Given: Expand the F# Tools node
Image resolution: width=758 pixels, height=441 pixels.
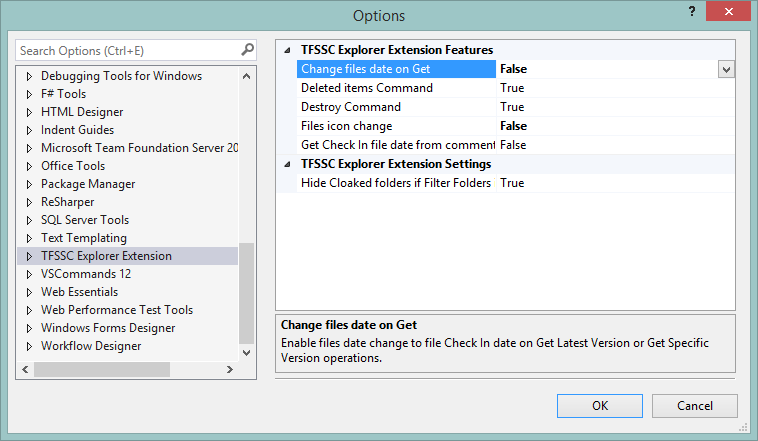Looking at the screenshot, I should [x=29, y=94].
